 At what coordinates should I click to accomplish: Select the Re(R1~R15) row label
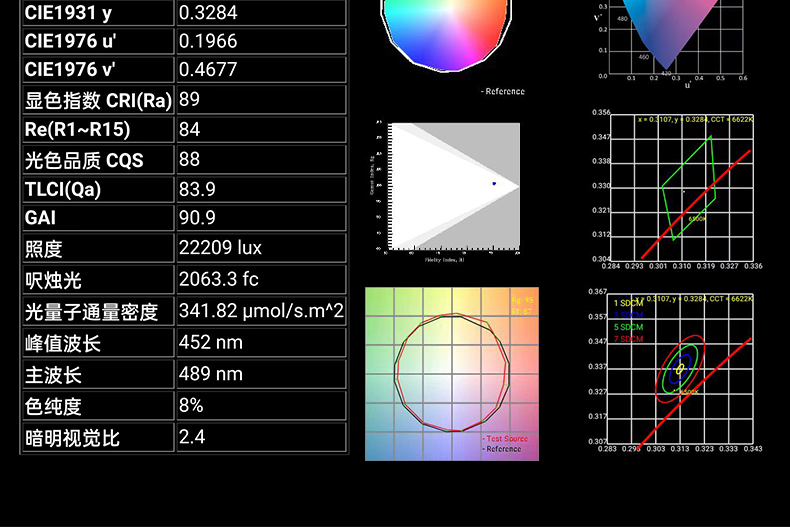click(x=78, y=130)
